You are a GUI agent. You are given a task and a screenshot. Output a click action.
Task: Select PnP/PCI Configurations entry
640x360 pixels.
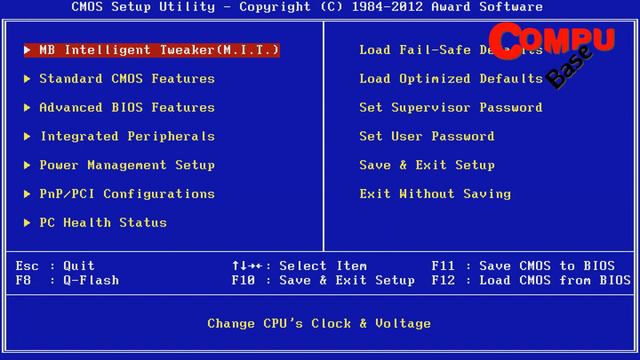pyautogui.click(x=127, y=194)
